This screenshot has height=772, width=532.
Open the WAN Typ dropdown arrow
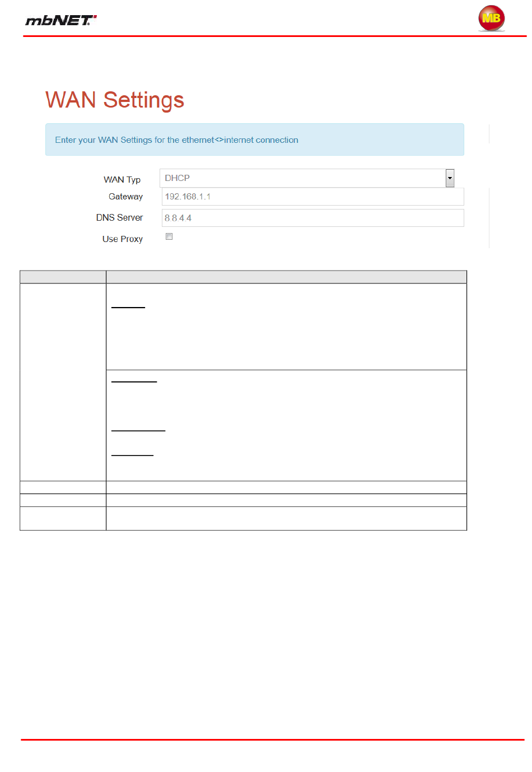point(450,178)
